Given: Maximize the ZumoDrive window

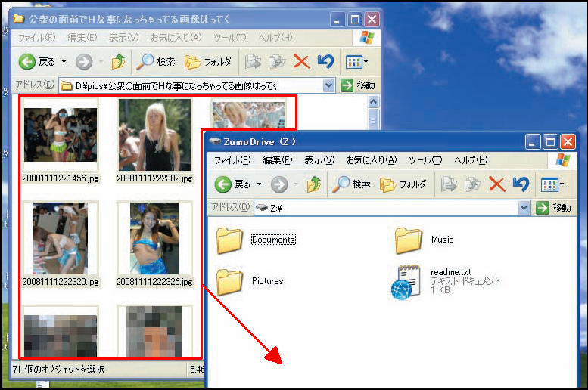Looking at the screenshot, I should pos(549,142).
